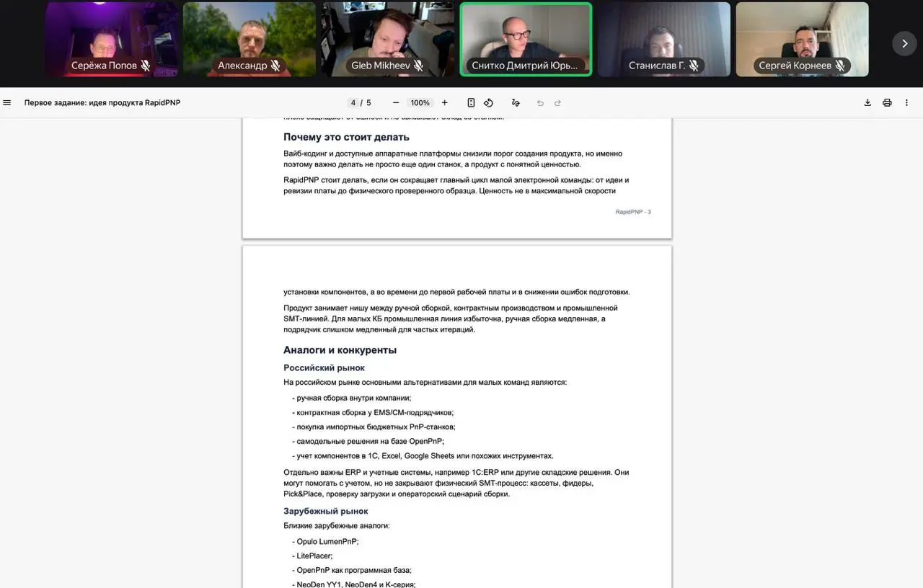The width and height of the screenshot is (923, 588).
Task: Open the three-dot more actions menu
Action: 906,103
